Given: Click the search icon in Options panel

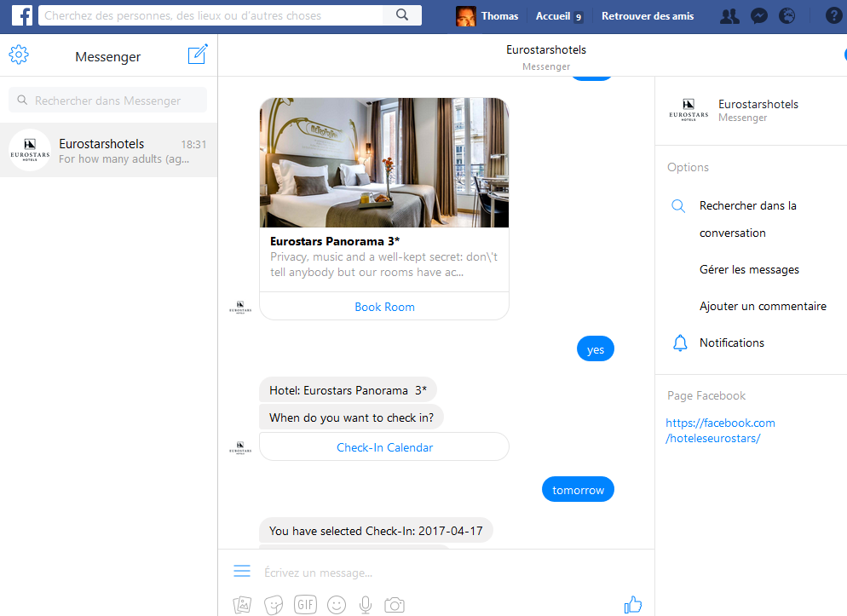Looking at the screenshot, I should click(x=678, y=205).
